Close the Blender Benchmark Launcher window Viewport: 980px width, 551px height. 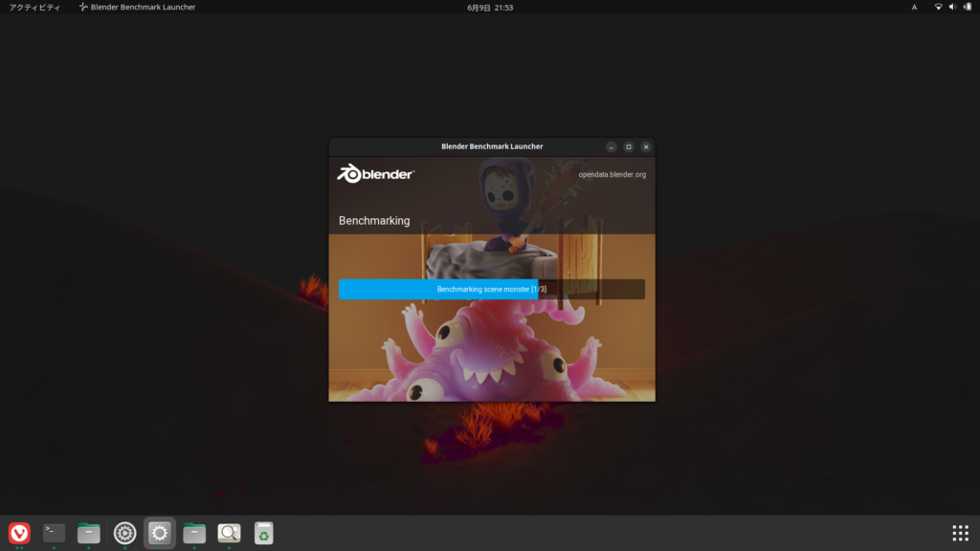[646, 146]
